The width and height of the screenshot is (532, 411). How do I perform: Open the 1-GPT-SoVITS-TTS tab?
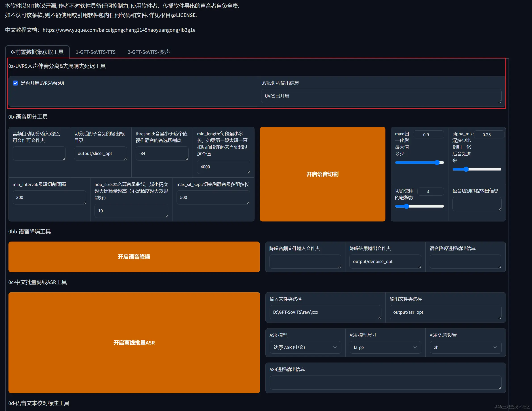(95, 52)
